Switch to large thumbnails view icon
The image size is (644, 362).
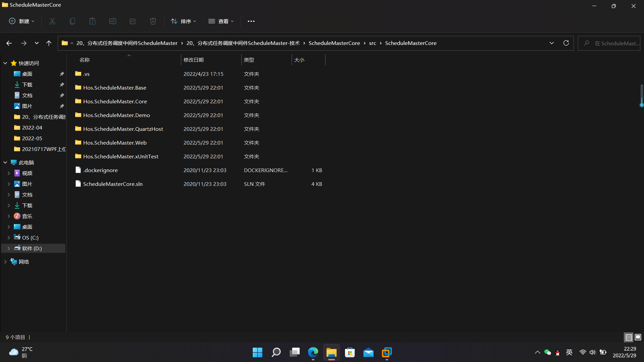pyautogui.click(x=638, y=337)
